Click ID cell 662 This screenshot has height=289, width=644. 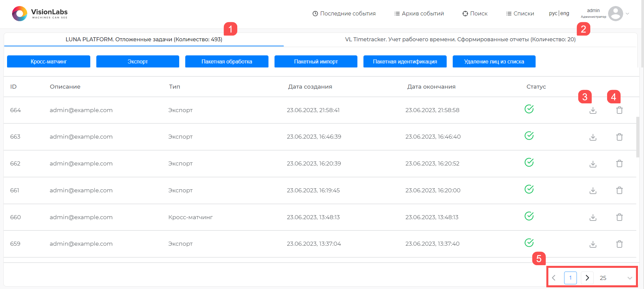coord(15,163)
